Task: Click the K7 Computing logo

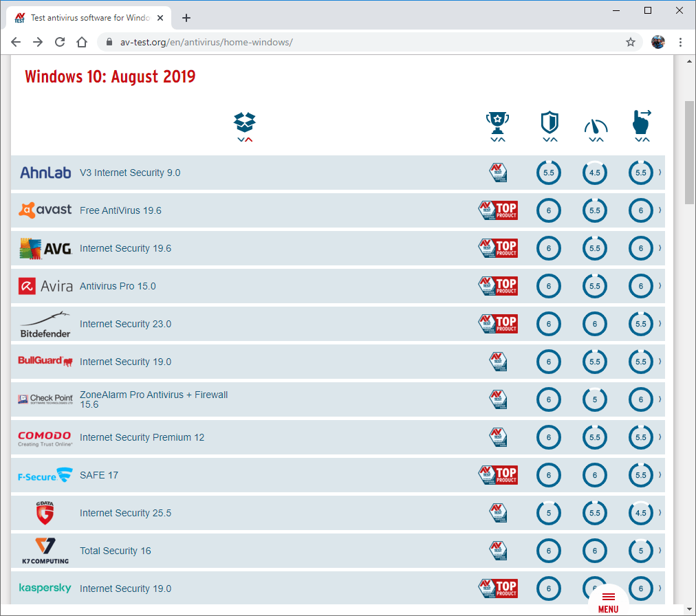Action: tap(45, 551)
